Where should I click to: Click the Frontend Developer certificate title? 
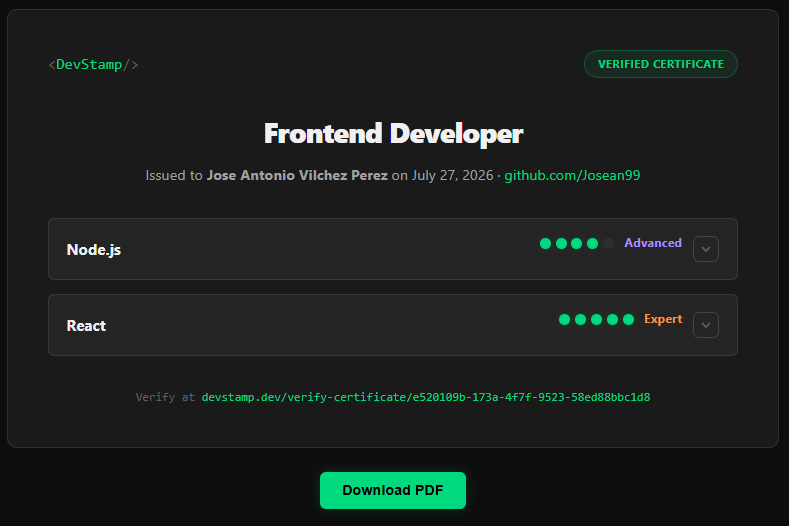(393, 134)
